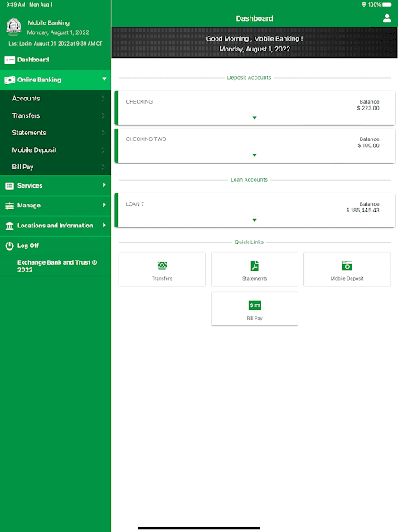The height and width of the screenshot is (532, 398).
Task: Click the chevron next to Bill Pay
Action: tap(103, 167)
